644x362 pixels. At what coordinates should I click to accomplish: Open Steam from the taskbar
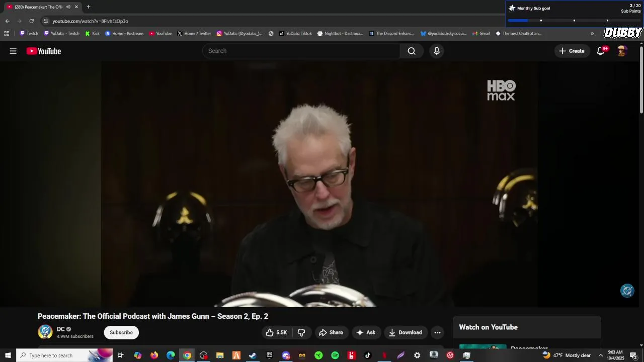(253, 355)
